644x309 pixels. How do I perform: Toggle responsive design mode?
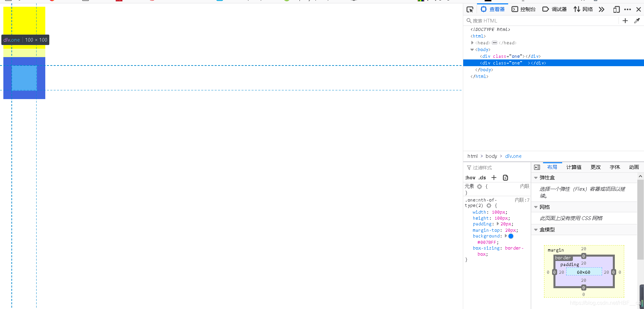click(616, 9)
